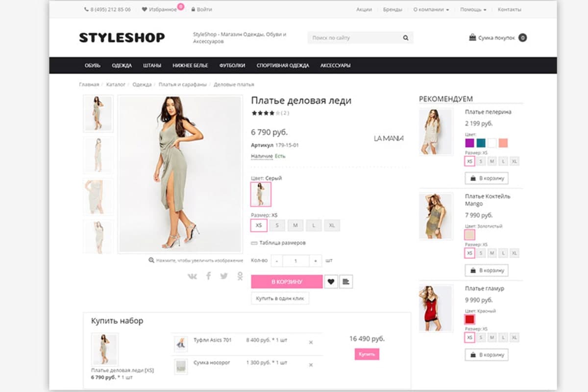Select size XL for Платье пелерина
Viewport: 588px width, 392px height.
514,161
